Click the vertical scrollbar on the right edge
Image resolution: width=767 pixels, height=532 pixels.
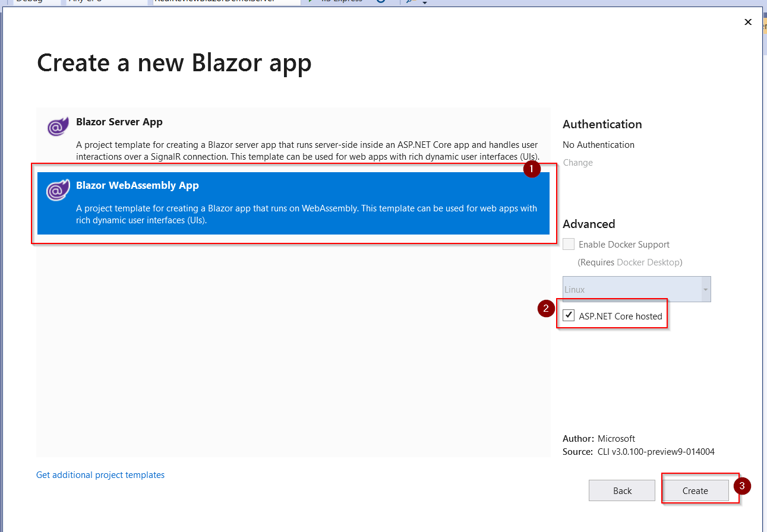[763, 266]
